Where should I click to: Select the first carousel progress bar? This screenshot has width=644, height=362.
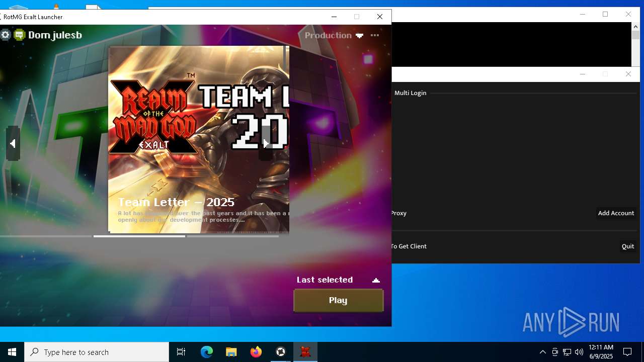click(46, 236)
